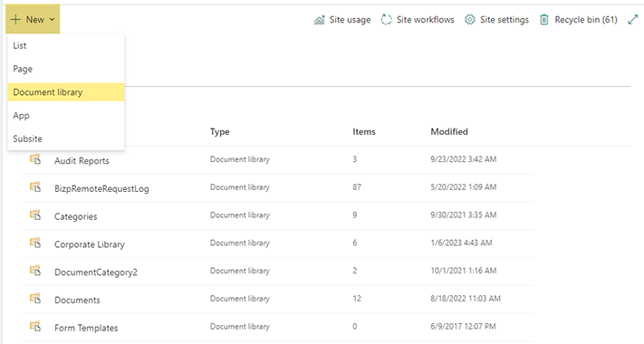
Task: Collapse the New dropdown chevron
Action: click(x=53, y=19)
